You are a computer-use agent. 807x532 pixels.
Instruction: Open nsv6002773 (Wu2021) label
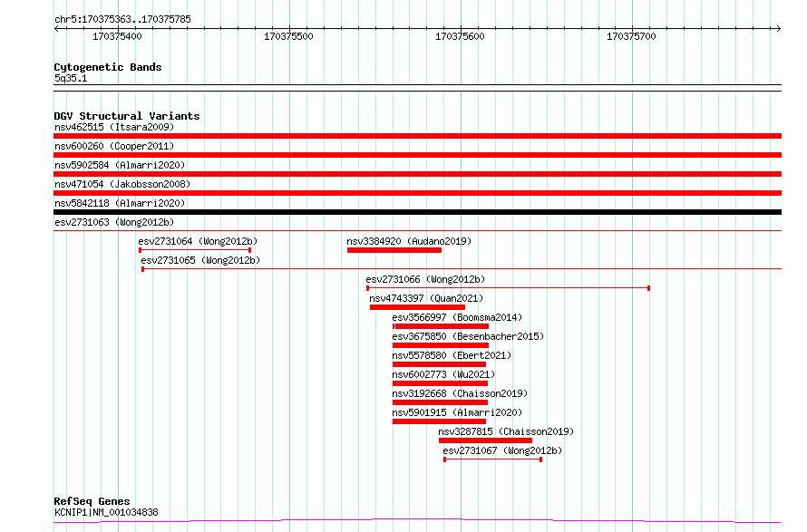click(x=443, y=374)
